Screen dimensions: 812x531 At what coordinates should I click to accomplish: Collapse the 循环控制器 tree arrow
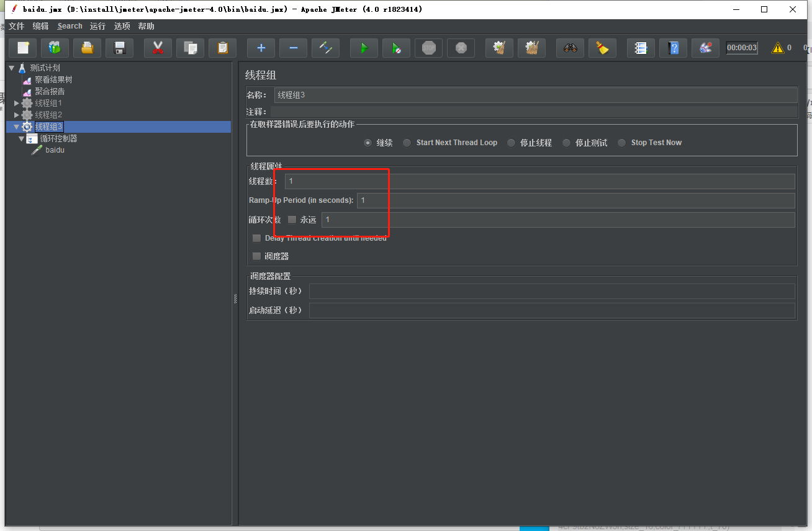point(21,138)
